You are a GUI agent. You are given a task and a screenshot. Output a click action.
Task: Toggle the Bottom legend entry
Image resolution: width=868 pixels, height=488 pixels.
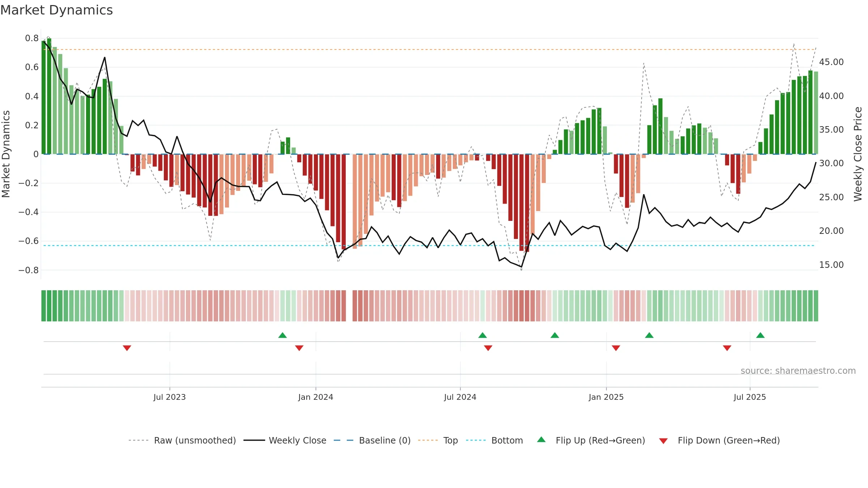click(494, 440)
